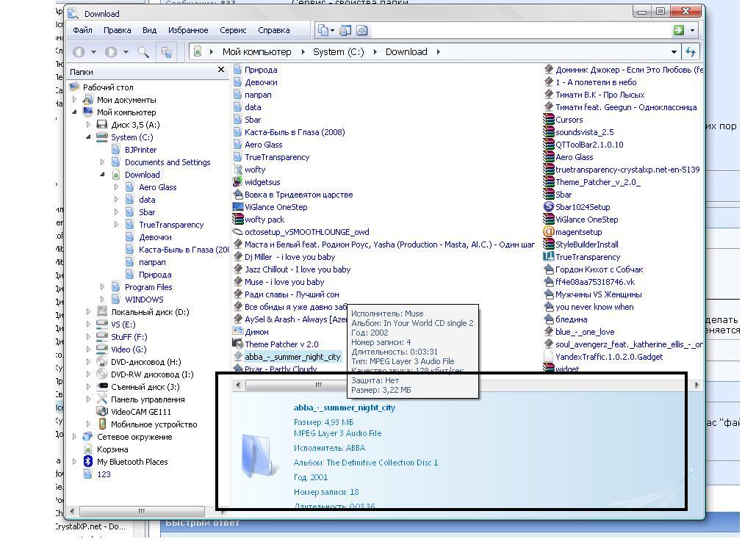Select the Корзина recycle bin icon
The image size is (756, 558).
click(88, 449)
